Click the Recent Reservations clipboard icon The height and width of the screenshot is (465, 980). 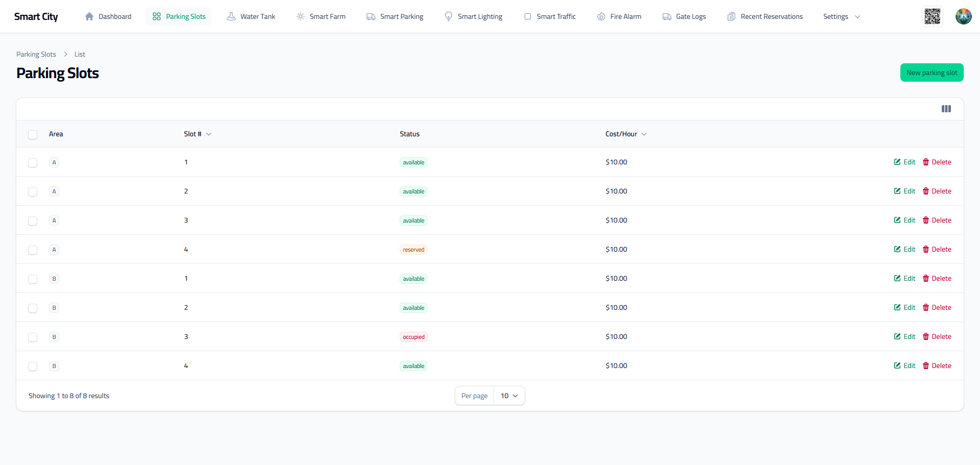731,16
